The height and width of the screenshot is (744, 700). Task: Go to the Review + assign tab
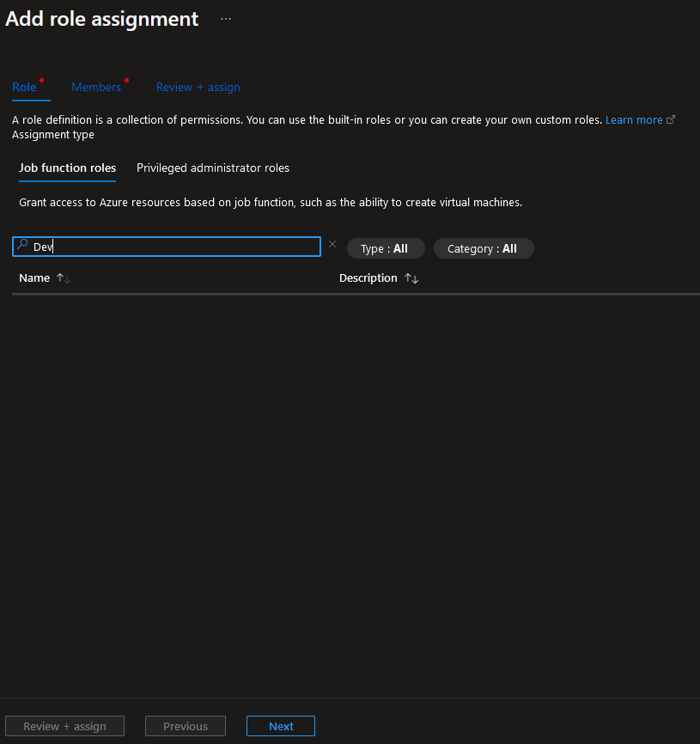[198, 88]
